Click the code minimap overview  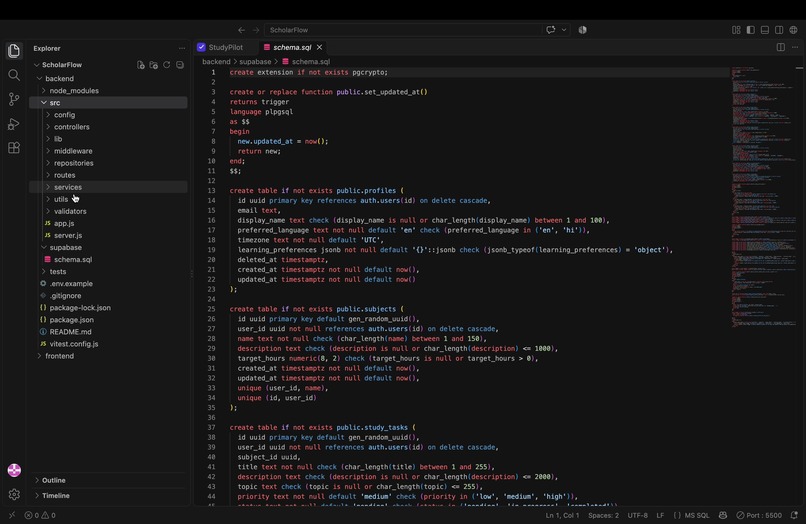[763, 195]
